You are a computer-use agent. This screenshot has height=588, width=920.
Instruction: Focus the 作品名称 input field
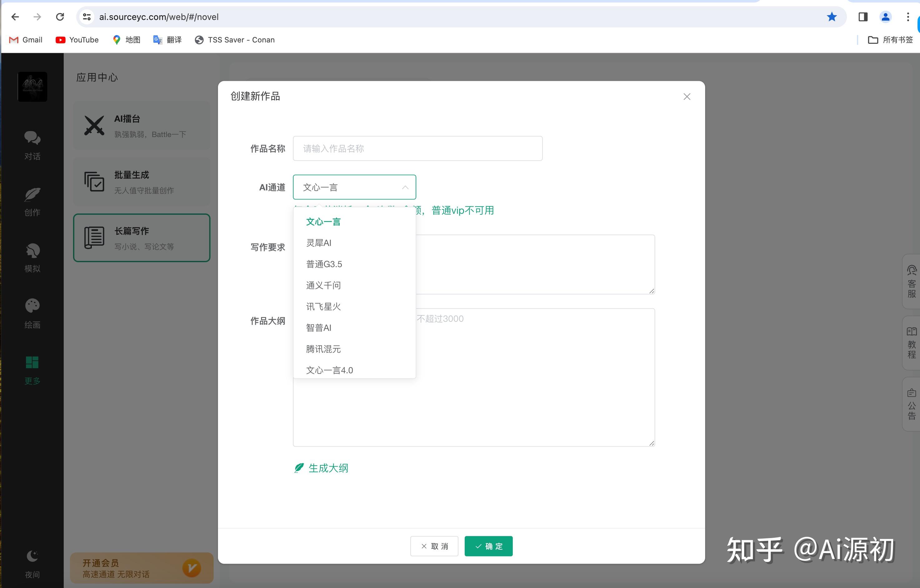pyautogui.click(x=418, y=149)
